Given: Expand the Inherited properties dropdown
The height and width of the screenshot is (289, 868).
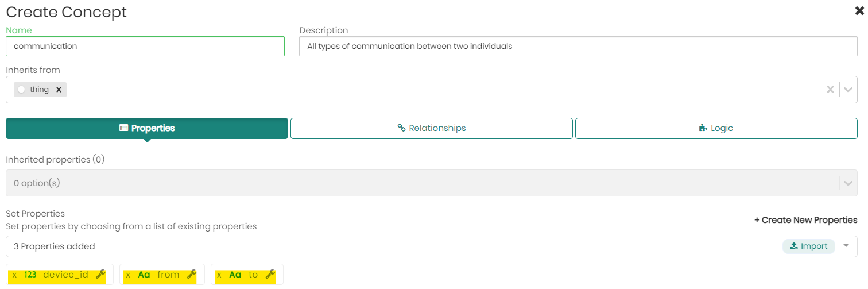Looking at the screenshot, I should 848,183.
